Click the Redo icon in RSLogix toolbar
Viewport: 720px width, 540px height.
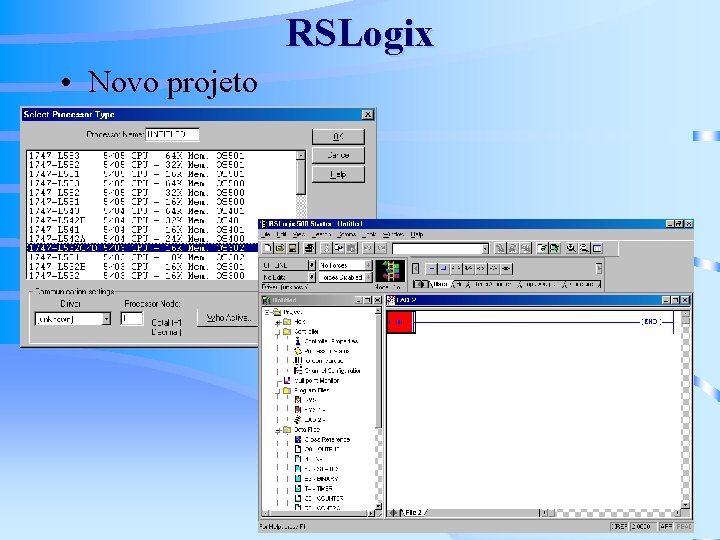pyautogui.click(x=381, y=248)
